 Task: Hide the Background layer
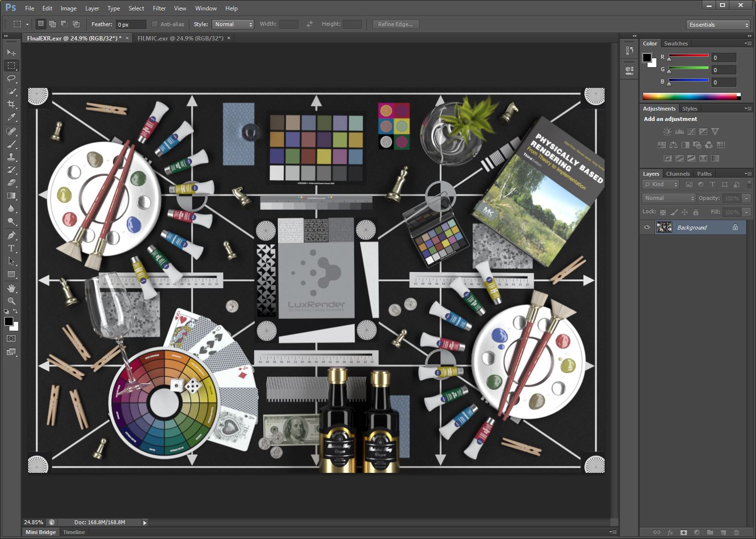click(647, 228)
